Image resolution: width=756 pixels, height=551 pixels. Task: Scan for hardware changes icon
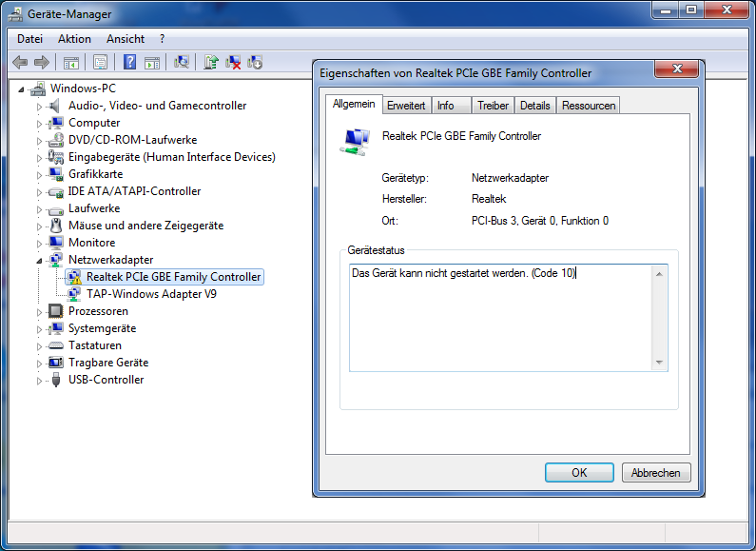tap(182, 62)
